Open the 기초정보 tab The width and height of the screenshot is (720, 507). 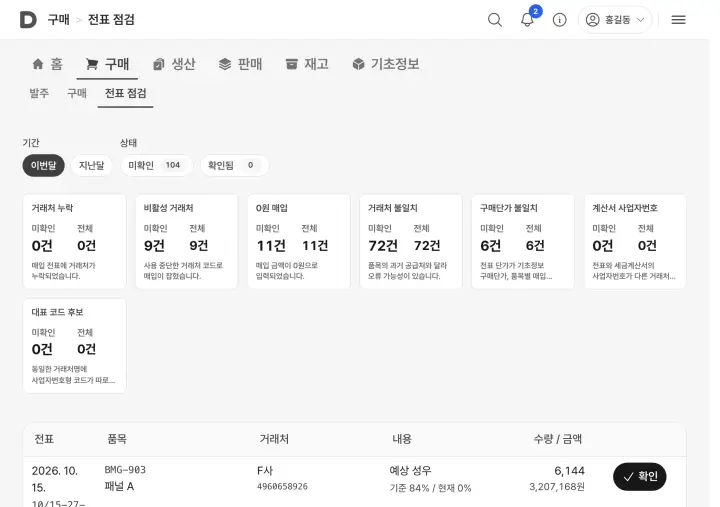coord(386,64)
